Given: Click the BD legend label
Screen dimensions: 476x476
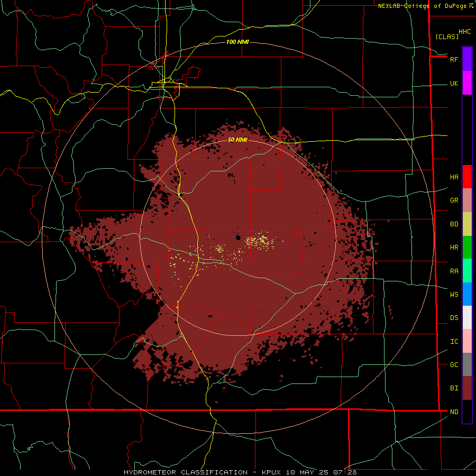Looking at the screenshot, I should click(x=454, y=224).
